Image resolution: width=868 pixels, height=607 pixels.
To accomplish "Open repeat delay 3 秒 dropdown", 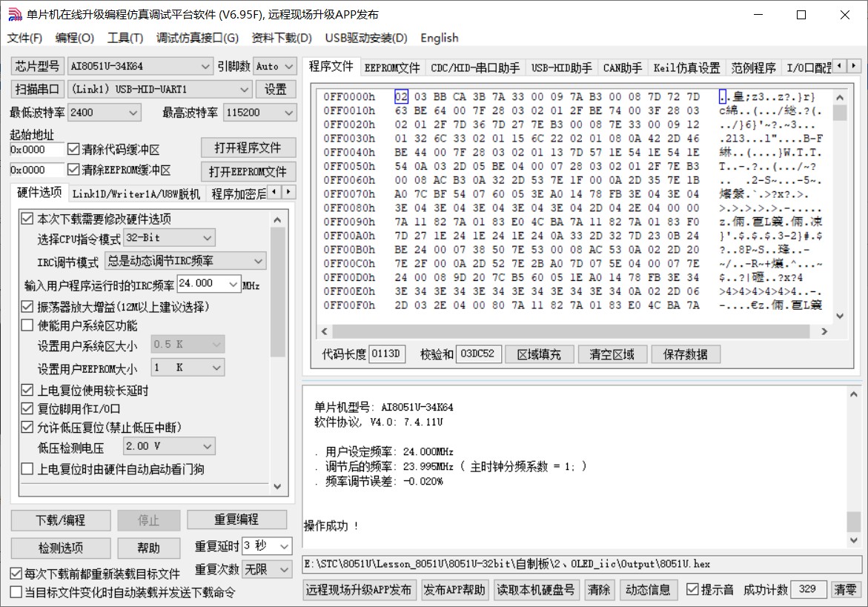I will pos(267,546).
